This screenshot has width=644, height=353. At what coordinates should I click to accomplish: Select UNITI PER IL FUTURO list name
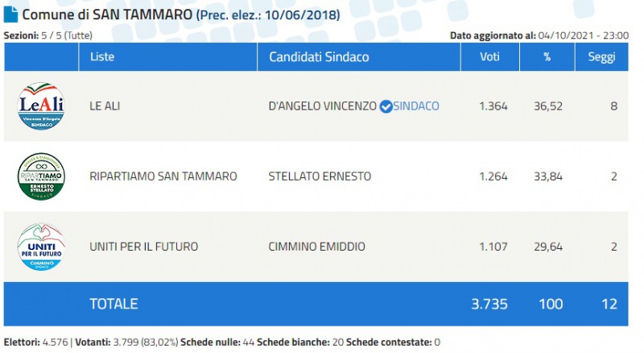coord(144,247)
